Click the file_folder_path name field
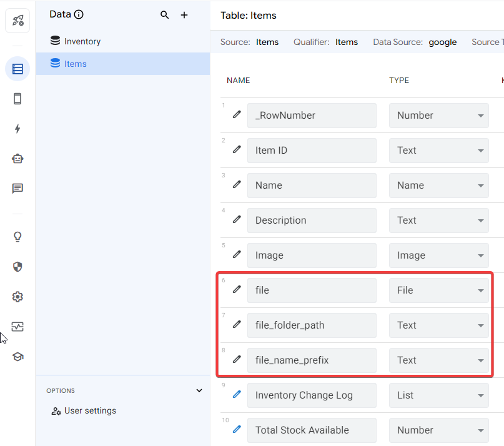Screen dimensions: 504x446 [312, 325]
